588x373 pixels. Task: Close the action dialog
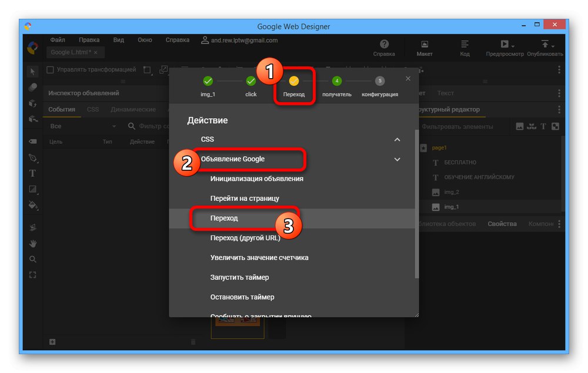pyautogui.click(x=408, y=79)
